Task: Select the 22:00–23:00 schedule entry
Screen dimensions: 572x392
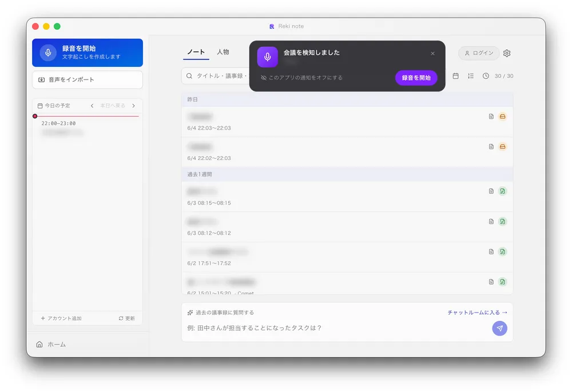Action: click(x=88, y=128)
